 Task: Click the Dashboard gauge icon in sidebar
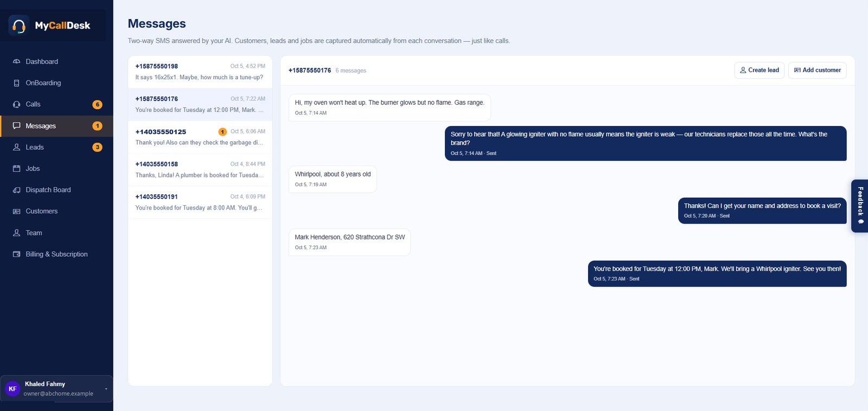[16, 61]
